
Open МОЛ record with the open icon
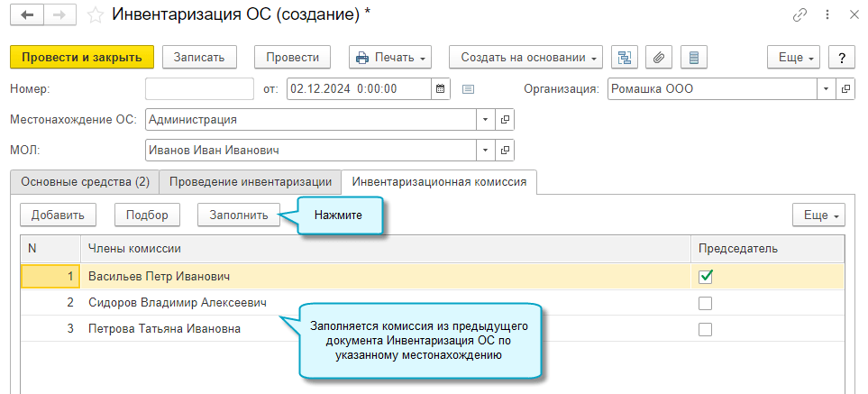point(505,150)
